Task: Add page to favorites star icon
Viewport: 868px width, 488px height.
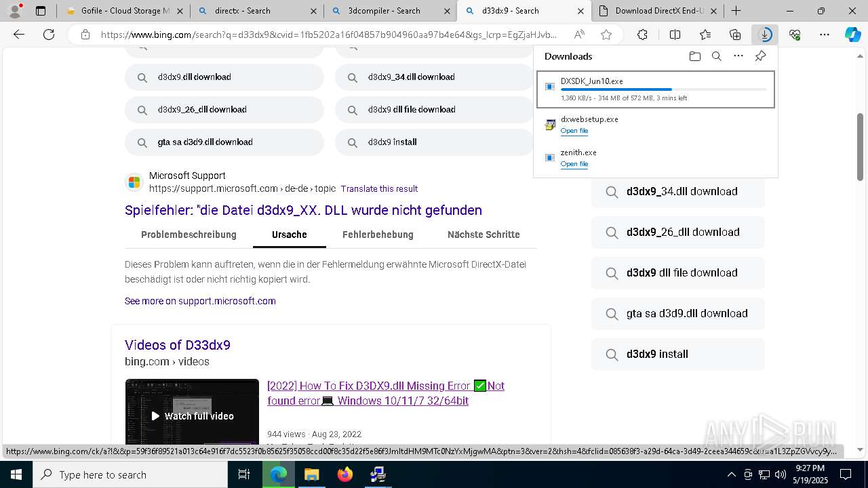Action: 606,35
